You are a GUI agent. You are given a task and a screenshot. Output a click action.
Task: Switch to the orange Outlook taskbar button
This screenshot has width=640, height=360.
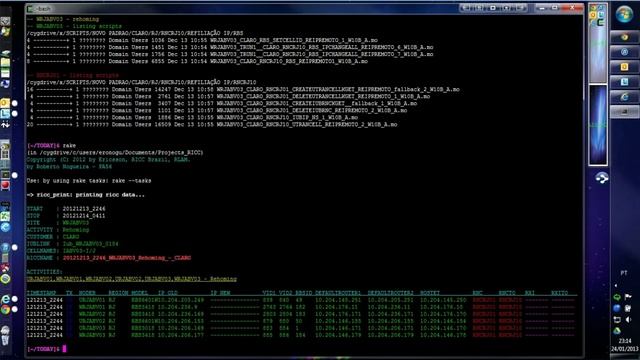click(x=624, y=67)
